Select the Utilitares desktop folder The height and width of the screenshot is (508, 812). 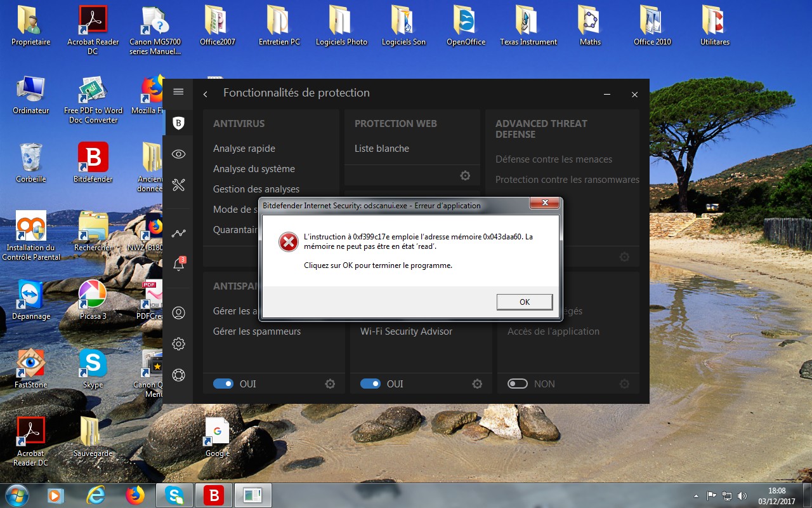point(715,26)
